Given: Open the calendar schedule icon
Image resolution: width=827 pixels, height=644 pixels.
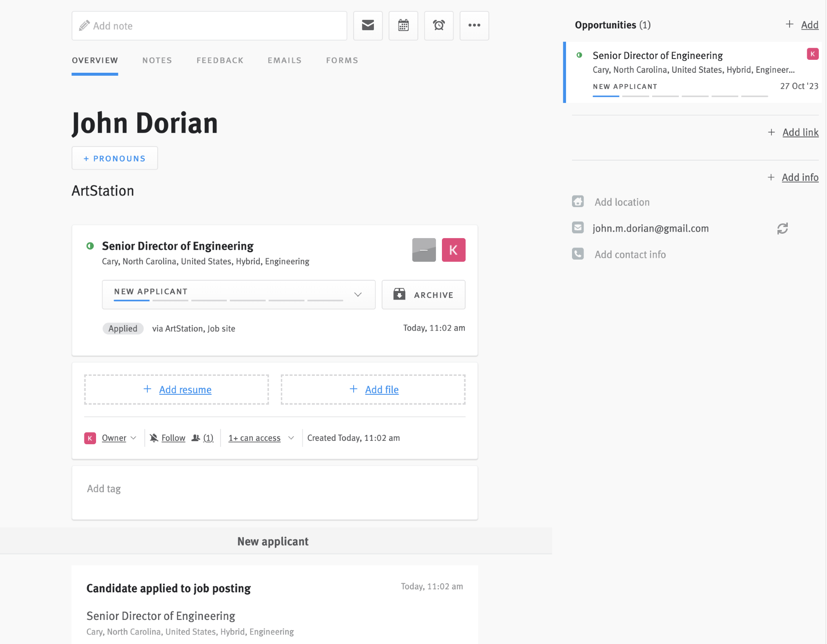Looking at the screenshot, I should [403, 25].
